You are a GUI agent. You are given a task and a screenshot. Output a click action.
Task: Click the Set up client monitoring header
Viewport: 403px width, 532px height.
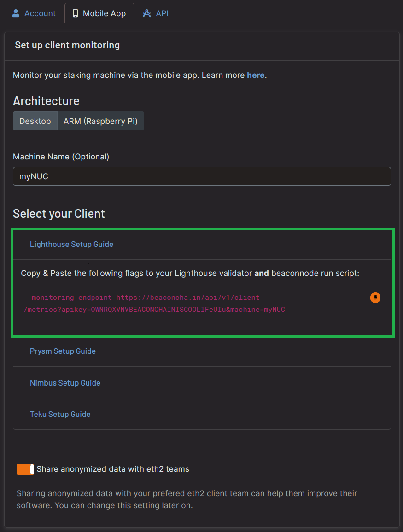(x=67, y=45)
